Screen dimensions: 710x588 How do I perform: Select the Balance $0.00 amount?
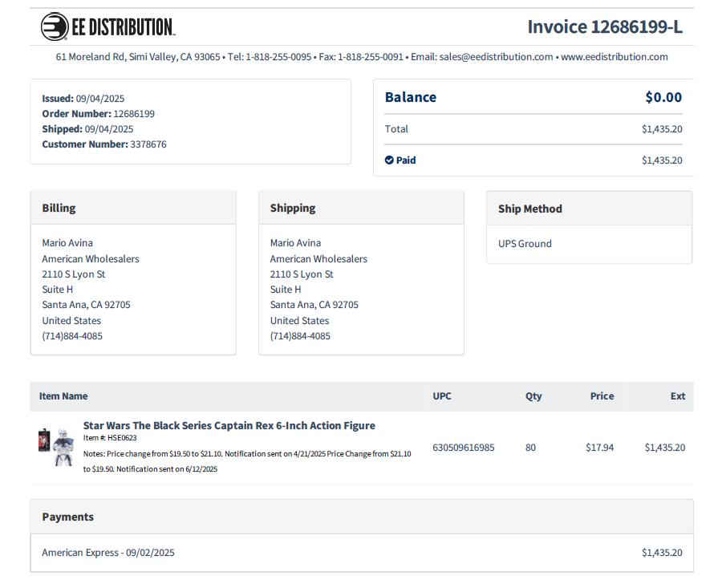pyautogui.click(x=663, y=97)
